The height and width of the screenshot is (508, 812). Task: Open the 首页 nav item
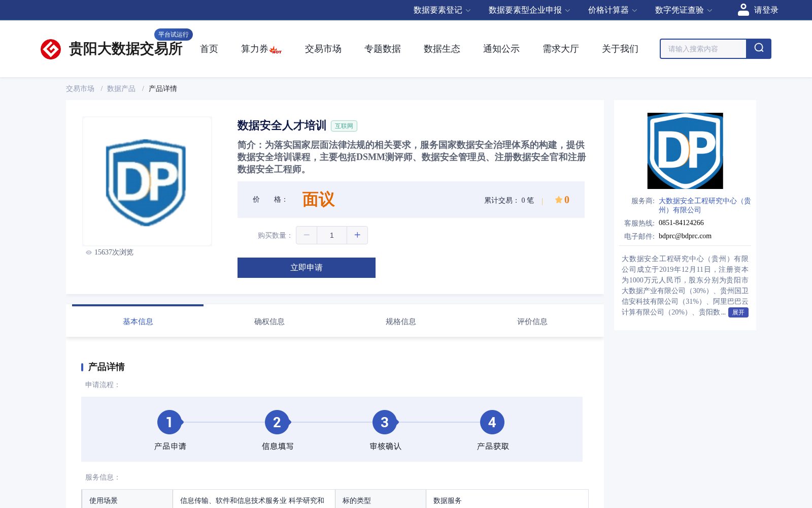click(209, 49)
